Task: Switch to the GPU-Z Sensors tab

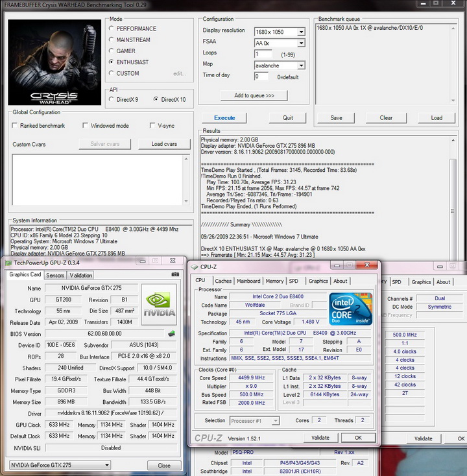Action: [55, 276]
